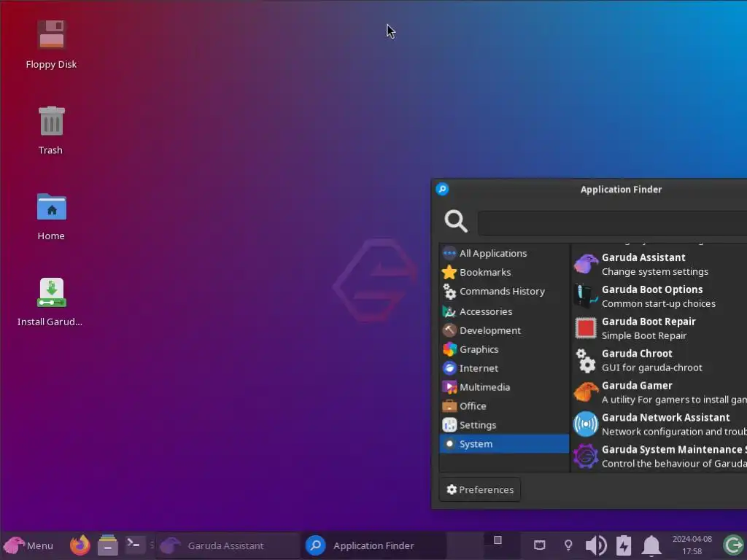Select the Bookmarks category
Viewport: 747px width, 560px height.
pos(504,273)
